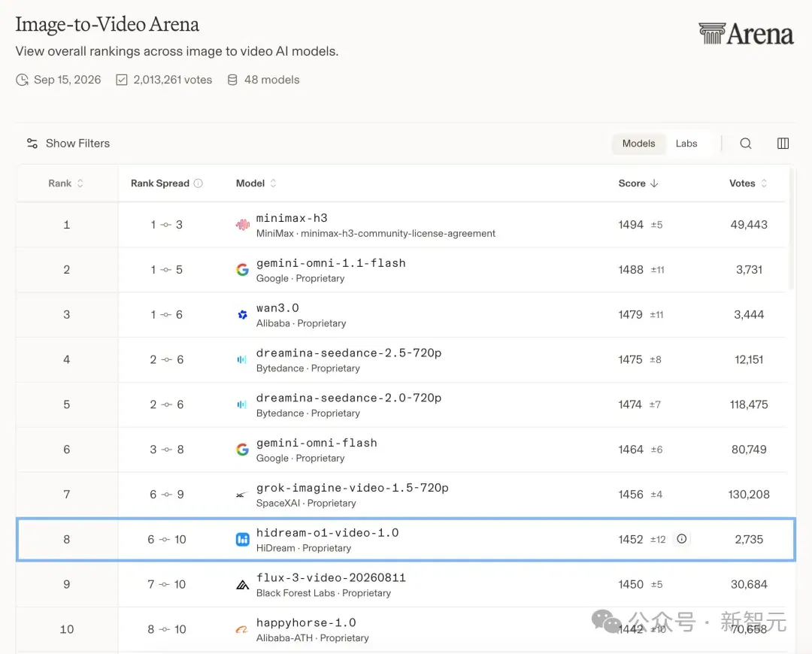Click Black Forest Labs Proprietary text

point(323,593)
